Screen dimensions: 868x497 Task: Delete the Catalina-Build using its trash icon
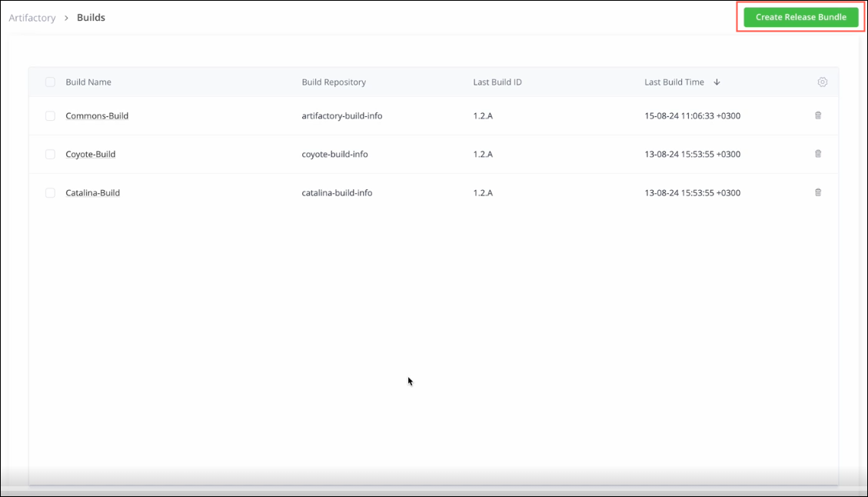pos(818,192)
